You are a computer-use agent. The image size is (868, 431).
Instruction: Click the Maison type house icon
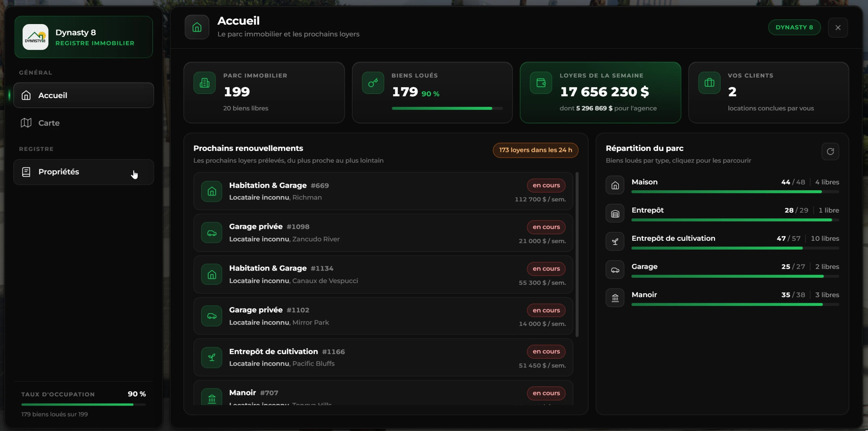tap(615, 185)
